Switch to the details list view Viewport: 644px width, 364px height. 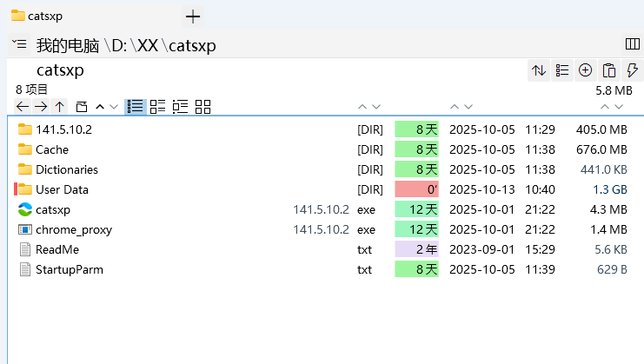pos(135,107)
